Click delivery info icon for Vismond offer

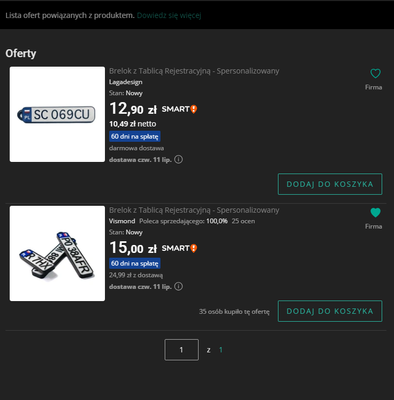click(179, 286)
